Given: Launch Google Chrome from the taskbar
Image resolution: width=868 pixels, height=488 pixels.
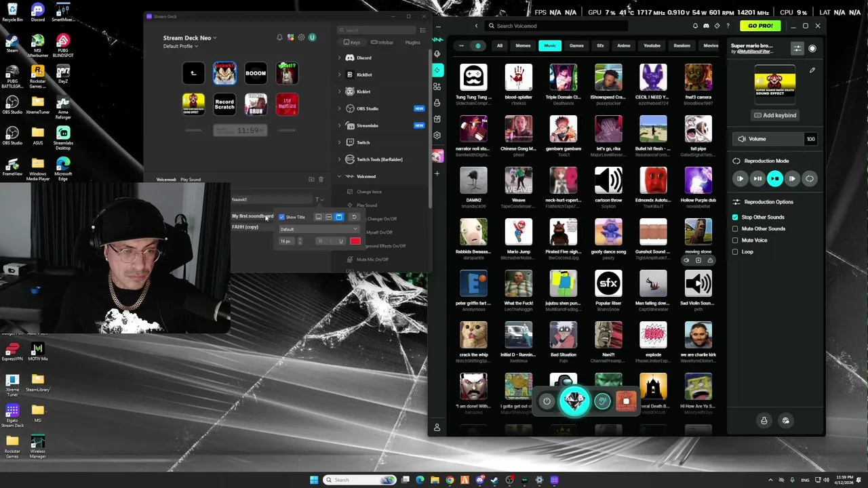Looking at the screenshot, I should tap(450, 480).
